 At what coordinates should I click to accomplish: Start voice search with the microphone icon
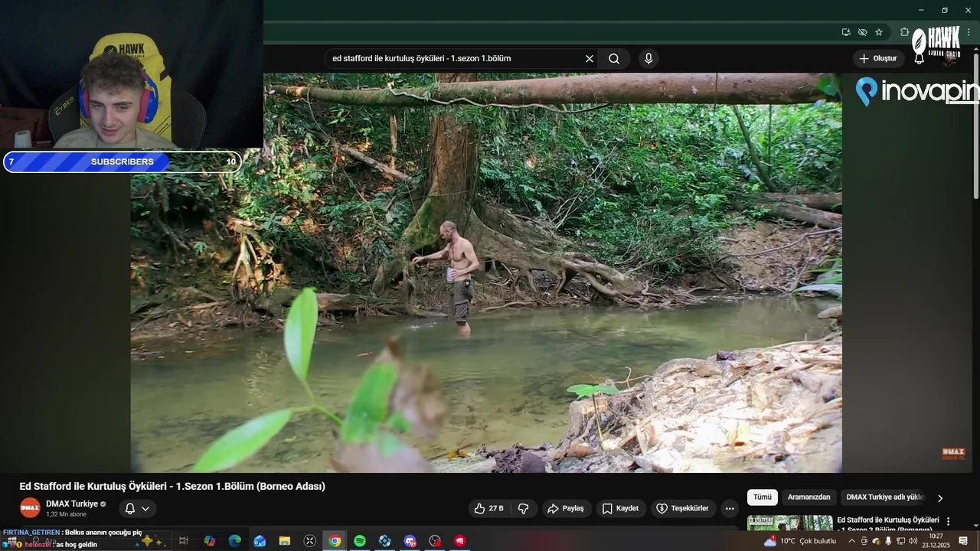[648, 59]
